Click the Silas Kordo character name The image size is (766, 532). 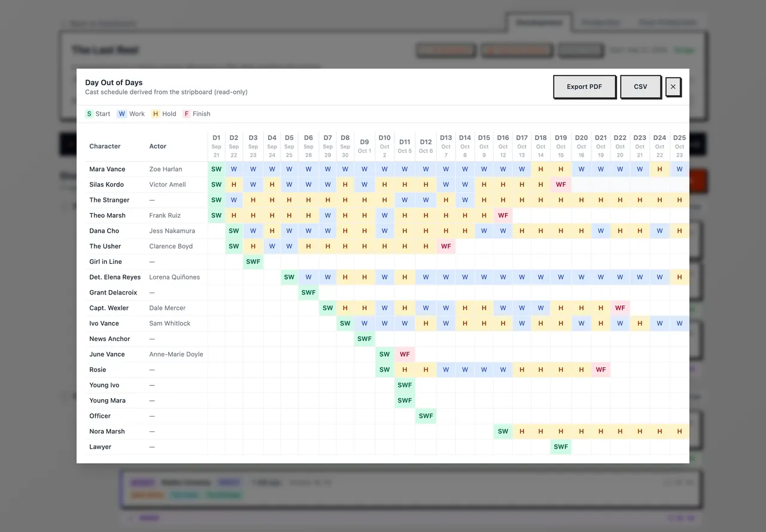tap(108, 185)
